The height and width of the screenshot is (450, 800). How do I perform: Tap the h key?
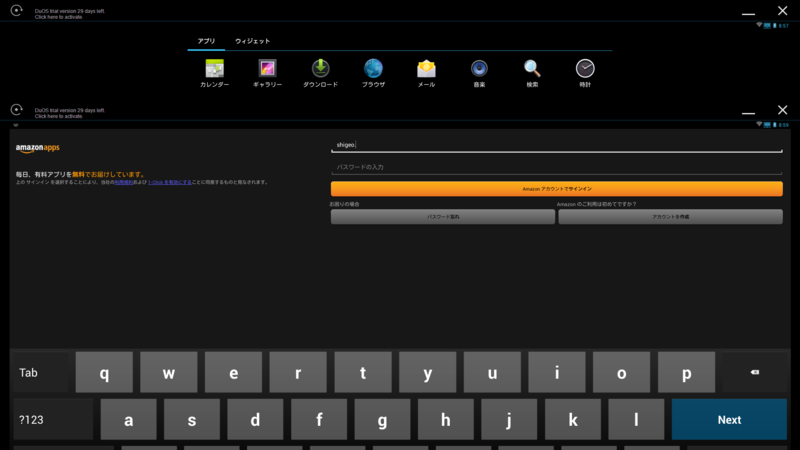click(x=445, y=419)
